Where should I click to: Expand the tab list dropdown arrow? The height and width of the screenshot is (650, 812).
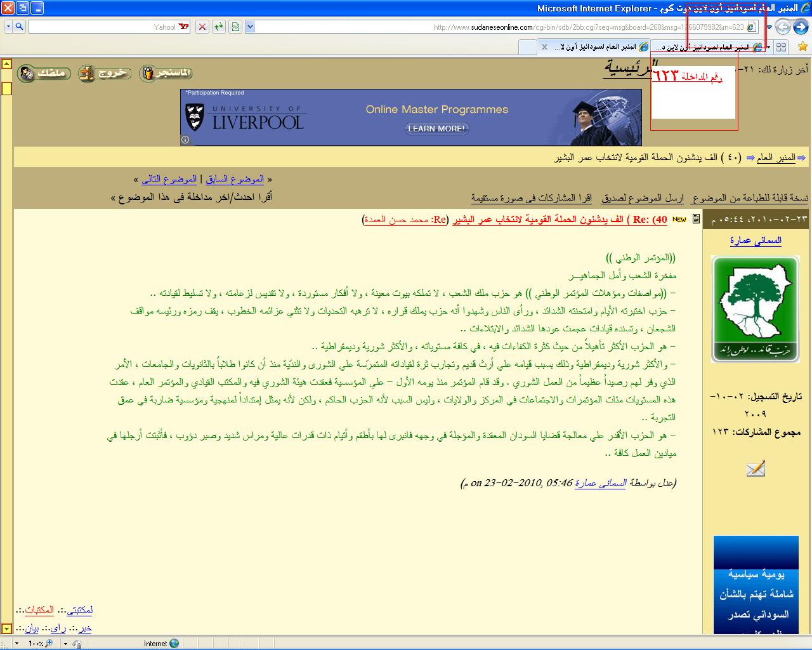tap(768, 47)
